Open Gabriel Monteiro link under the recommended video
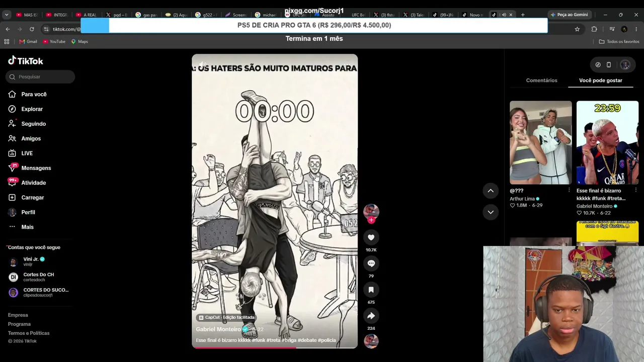Image resolution: width=644 pixels, height=362 pixels. coord(595,207)
